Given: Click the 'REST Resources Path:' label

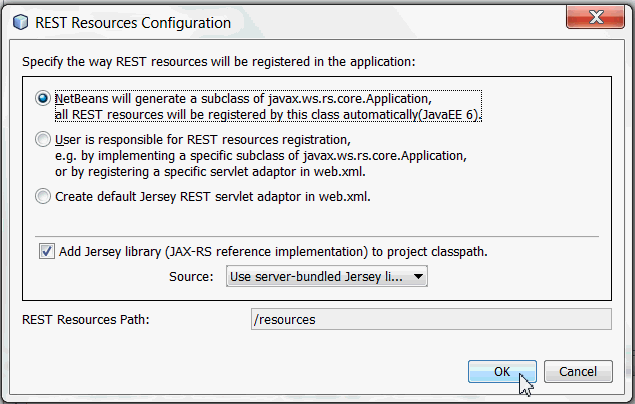Looking at the screenshot, I should tap(85, 319).
